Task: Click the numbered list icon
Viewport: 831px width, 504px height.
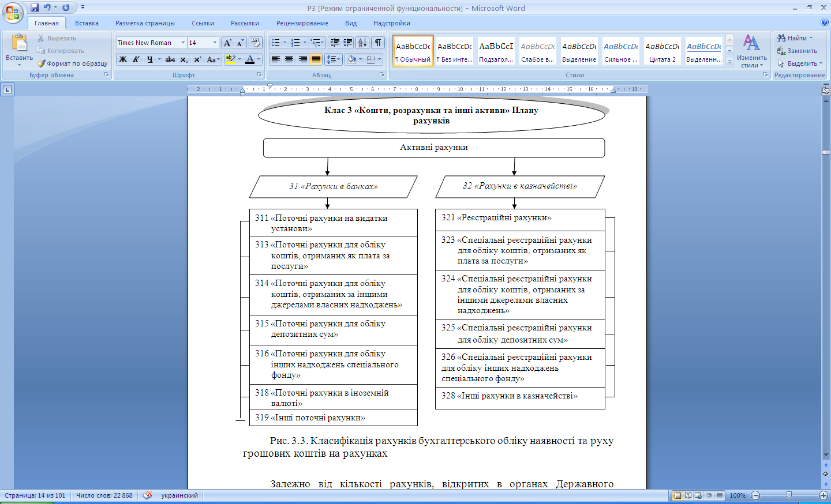Action: pos(296,43)
